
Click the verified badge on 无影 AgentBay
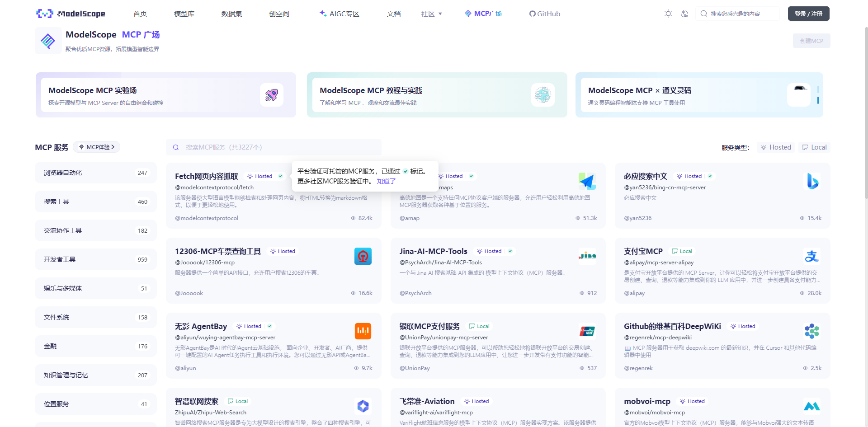tap(270, 326)
